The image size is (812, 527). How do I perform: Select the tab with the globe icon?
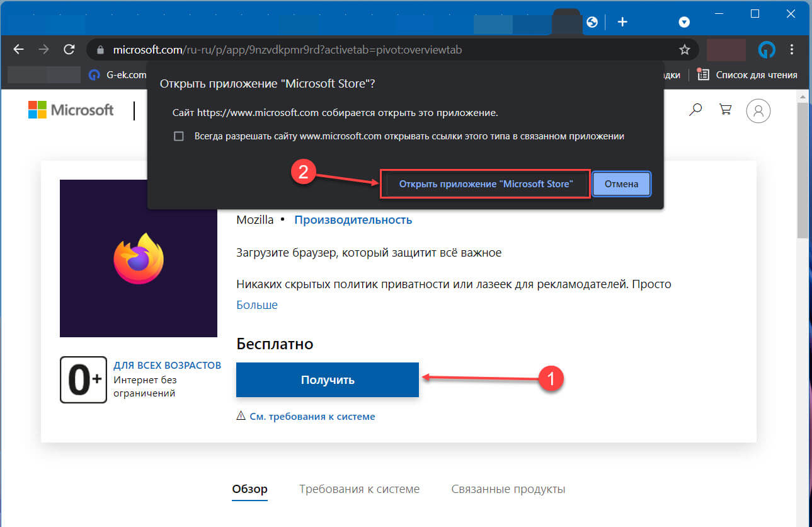(x=592, y=22)
